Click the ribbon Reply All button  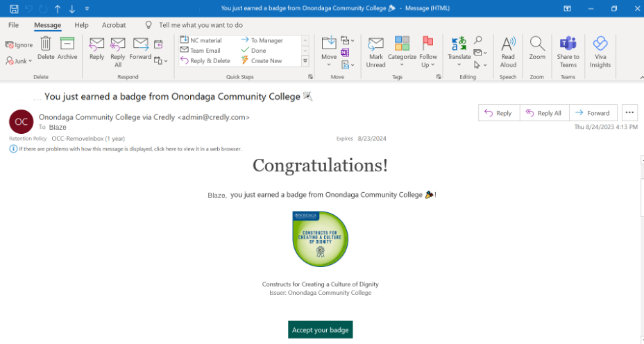click(118, 52)
